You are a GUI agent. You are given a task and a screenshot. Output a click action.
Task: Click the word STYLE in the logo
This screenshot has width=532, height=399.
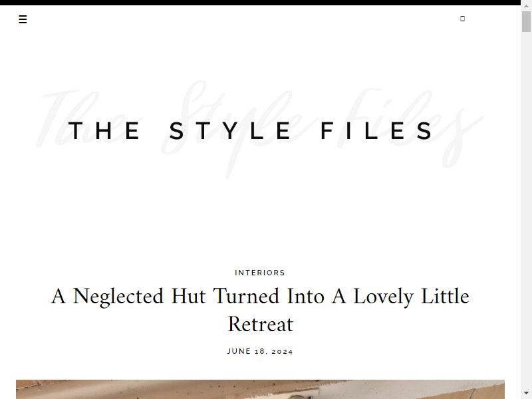[x=229, y=130]
